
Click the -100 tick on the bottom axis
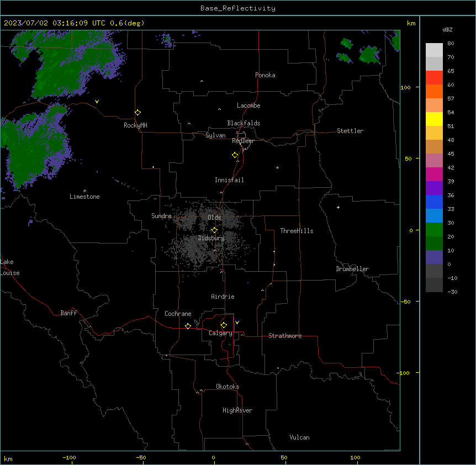(69, 457)
